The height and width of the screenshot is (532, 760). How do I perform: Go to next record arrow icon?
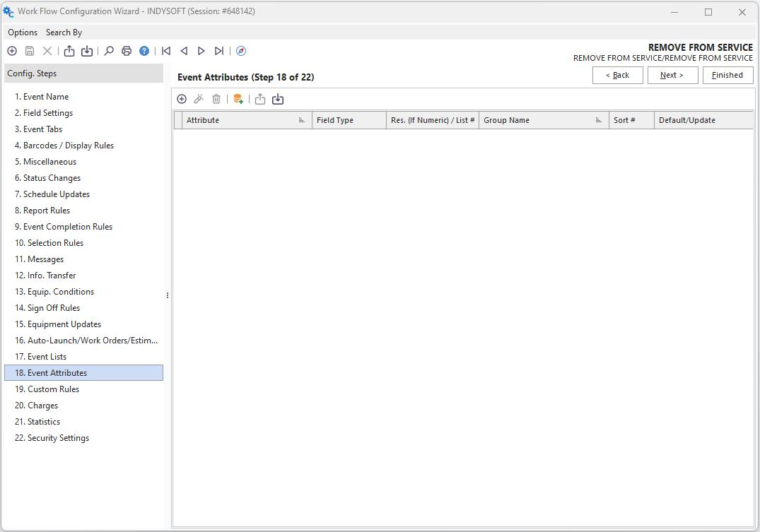(x=201, y=51)
